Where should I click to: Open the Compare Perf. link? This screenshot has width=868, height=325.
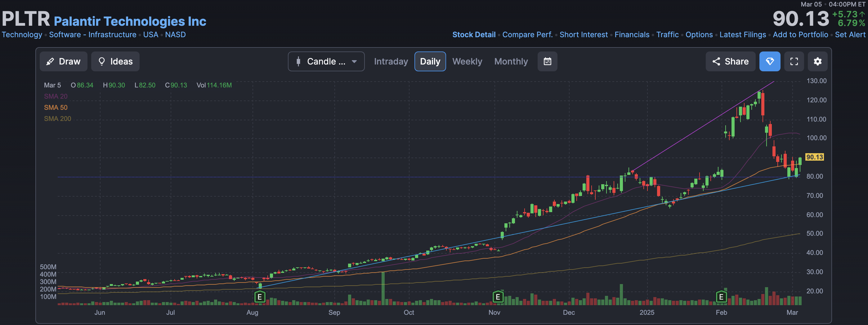[x=527, y=35]
